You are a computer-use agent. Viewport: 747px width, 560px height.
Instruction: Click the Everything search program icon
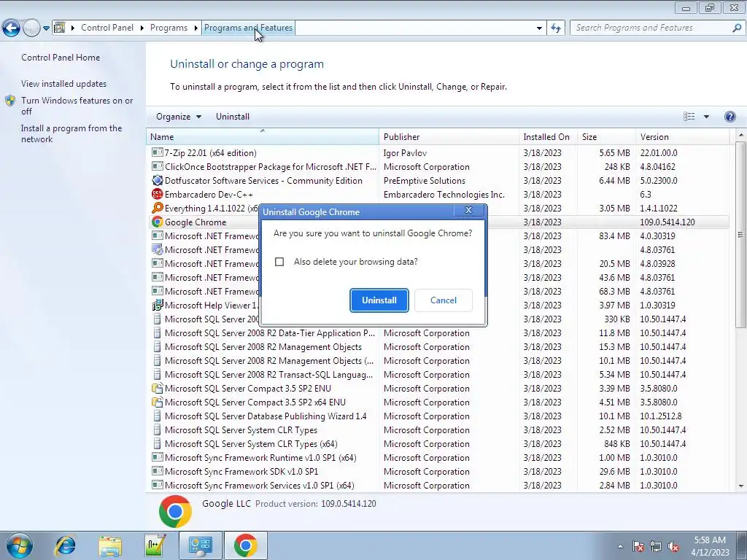tap(158, 208)
